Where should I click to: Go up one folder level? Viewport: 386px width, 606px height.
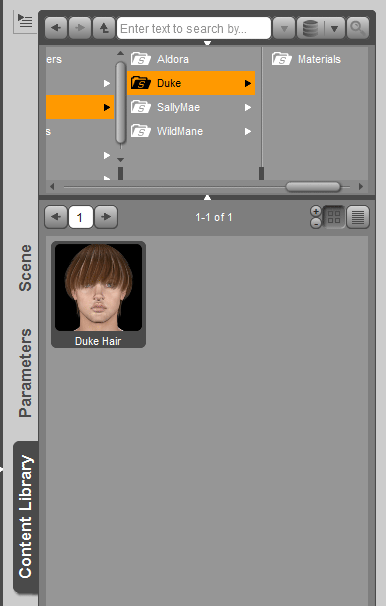tap(104, 28)
